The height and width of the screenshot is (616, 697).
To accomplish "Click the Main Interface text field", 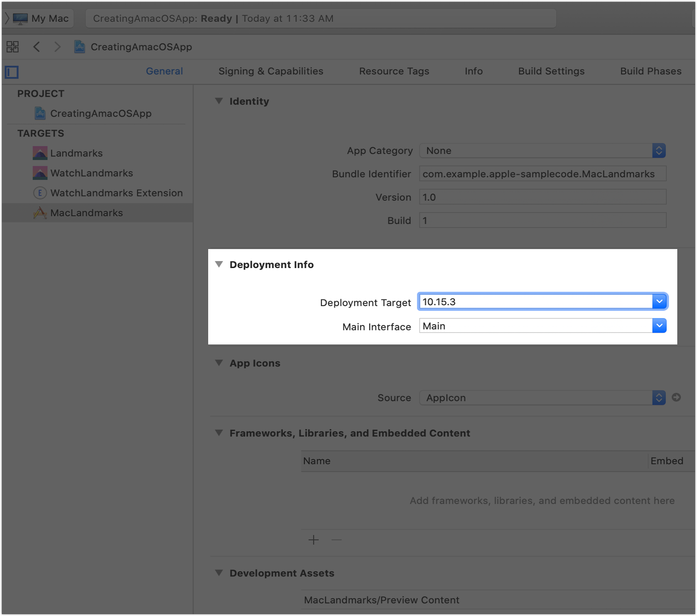I will [x=536, y=326].
